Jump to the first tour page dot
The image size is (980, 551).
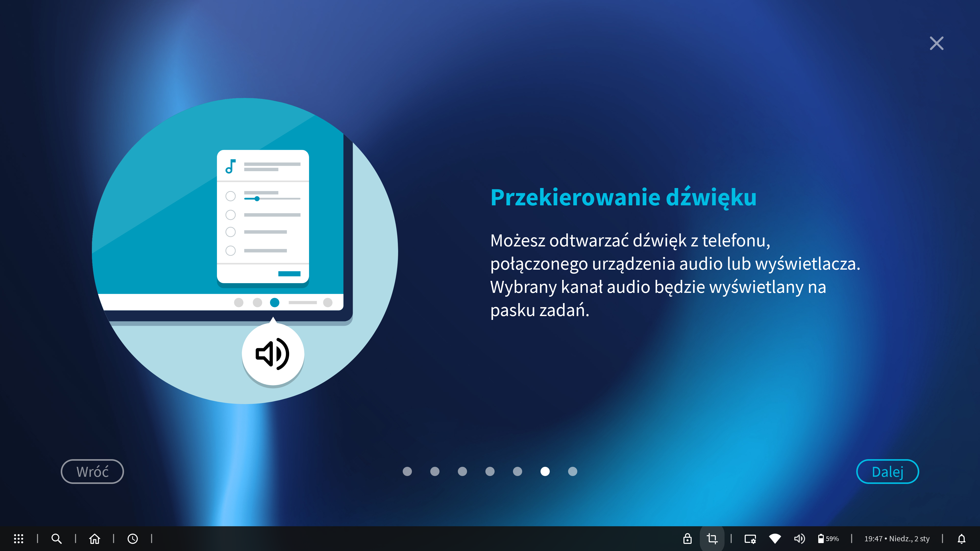[407, 471]
